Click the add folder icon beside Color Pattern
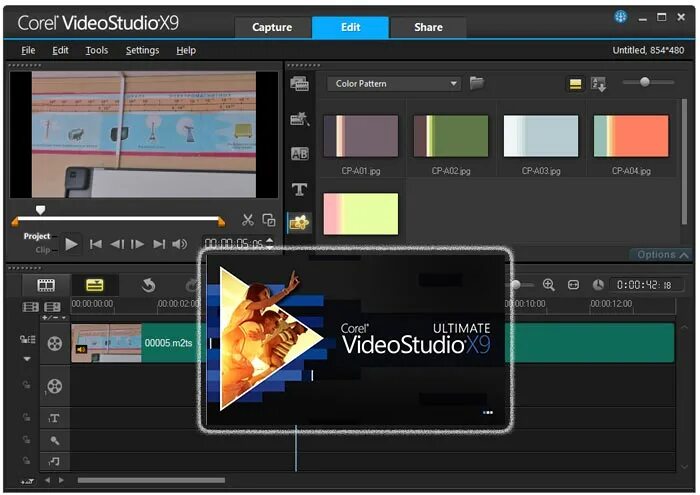The height and width of the screenshot is (495, 700). tap(477, 83)
